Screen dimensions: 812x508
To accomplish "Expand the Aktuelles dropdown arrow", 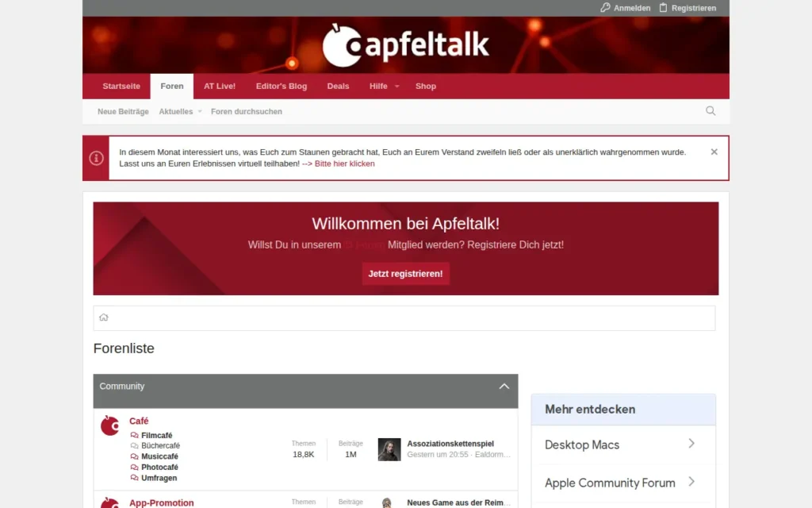I will point(200,111).
